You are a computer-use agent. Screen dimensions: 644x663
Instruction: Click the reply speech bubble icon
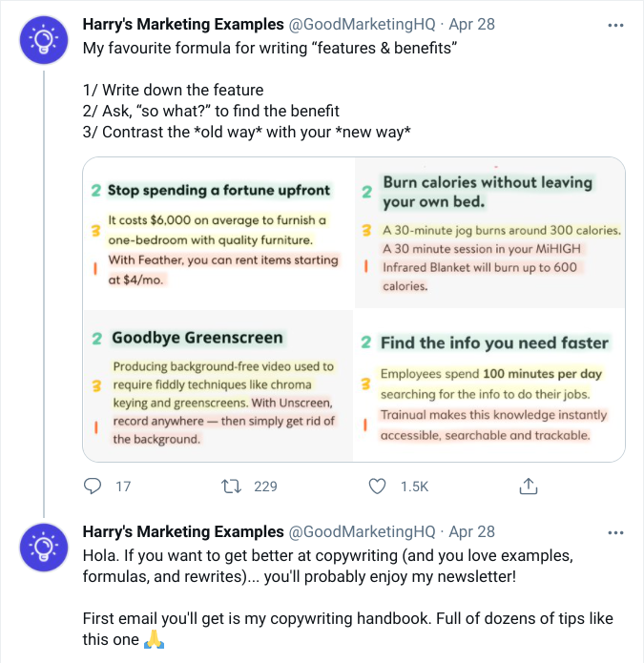click(x=93, y=487)
